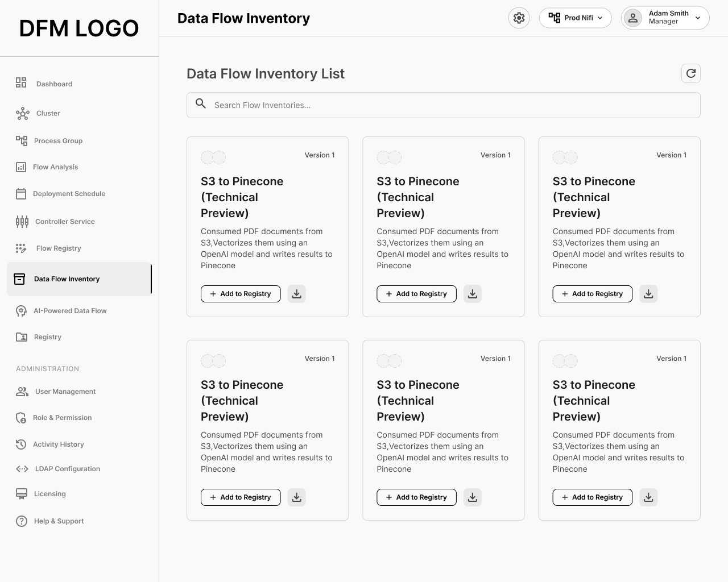Viewport: 728px width, 582px height.
Task: Click Version 1 label on top-middle card
Action: [x=495, y=155]
